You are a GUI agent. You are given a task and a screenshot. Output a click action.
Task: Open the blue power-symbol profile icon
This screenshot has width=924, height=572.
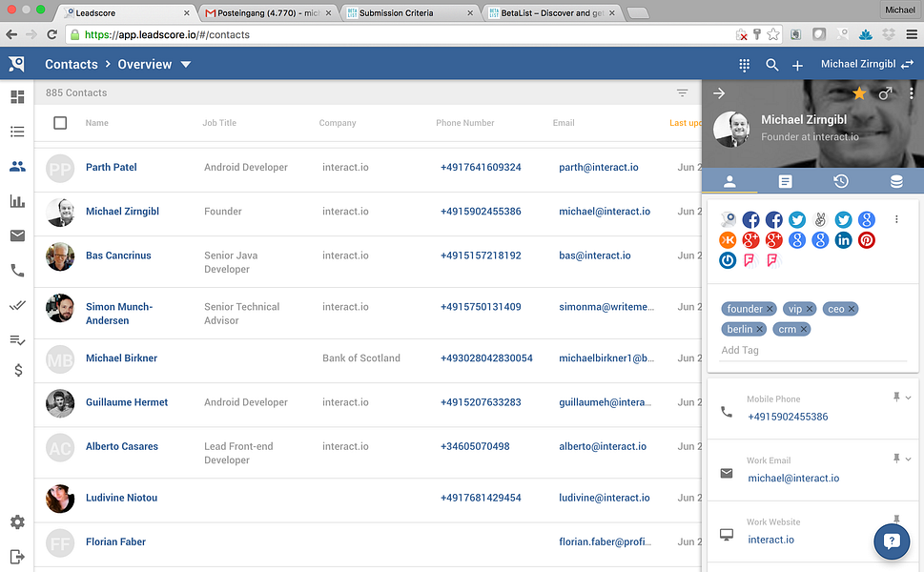coord(728,260)
